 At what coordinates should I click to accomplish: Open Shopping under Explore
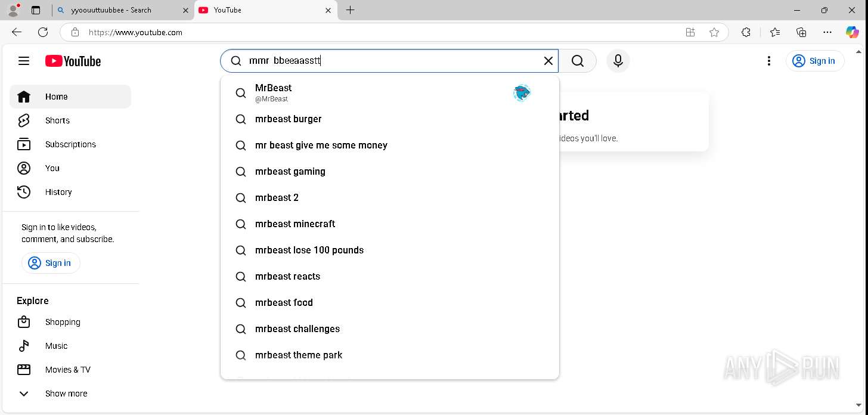(x=70, y=322)
